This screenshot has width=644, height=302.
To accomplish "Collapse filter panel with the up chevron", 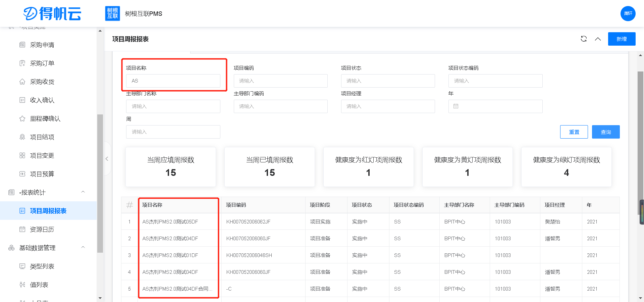I will pyautogui.click(x=598, y=39).
